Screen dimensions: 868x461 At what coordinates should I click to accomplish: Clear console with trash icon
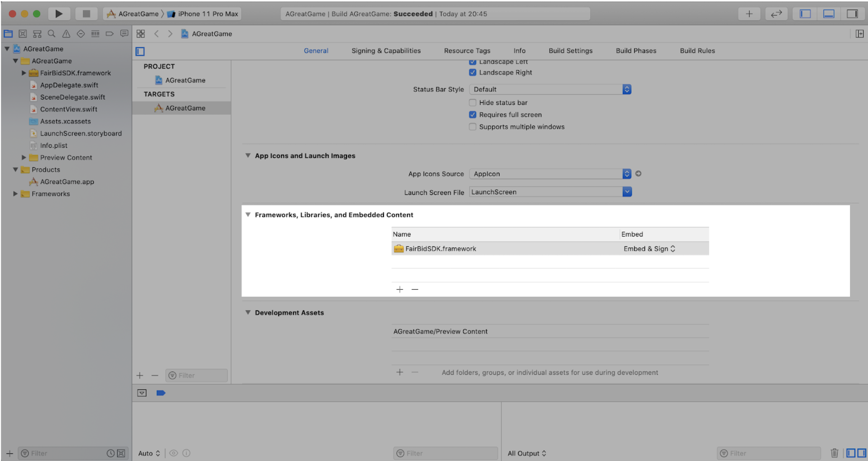(x=834, y=453)
